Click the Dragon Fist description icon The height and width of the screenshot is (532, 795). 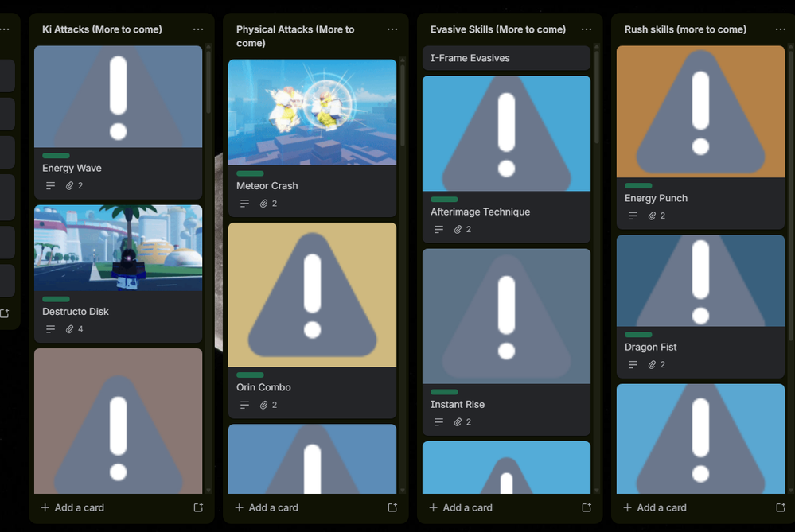point(633,365)
